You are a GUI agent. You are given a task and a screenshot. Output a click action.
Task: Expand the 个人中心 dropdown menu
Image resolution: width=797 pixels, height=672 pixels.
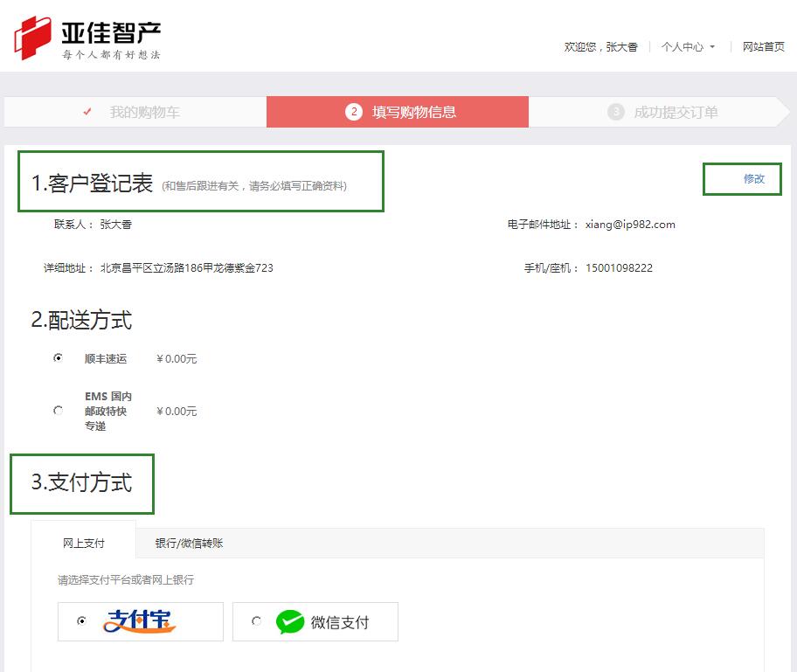(x=683, y=47)
